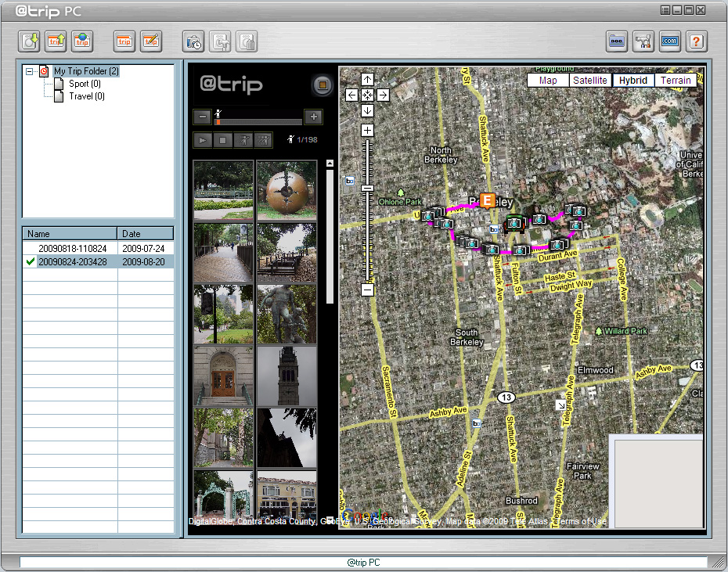The image size is (728, 572).
Task: Click the .com website icon
Action: pyautogui.click(x=670, y=41)
